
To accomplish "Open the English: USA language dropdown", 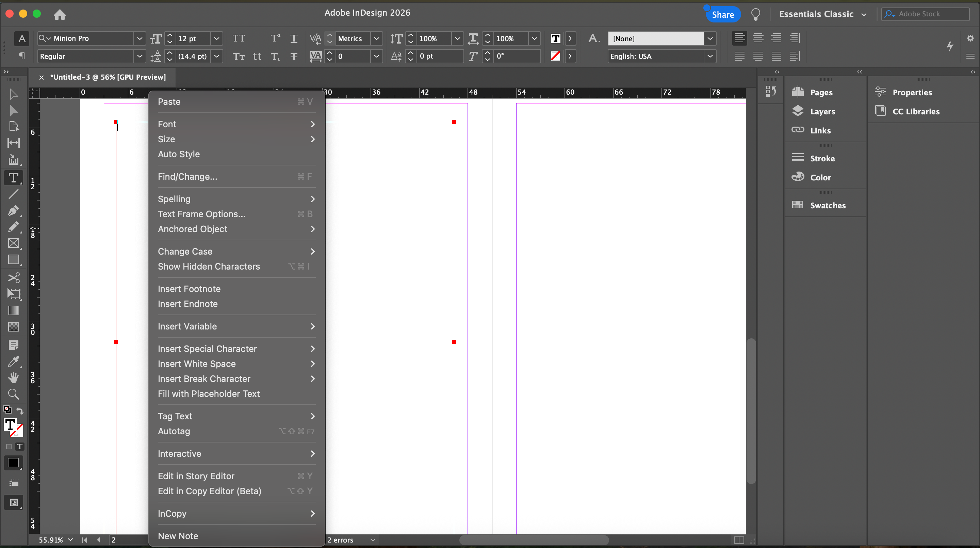I will [710, 56].
